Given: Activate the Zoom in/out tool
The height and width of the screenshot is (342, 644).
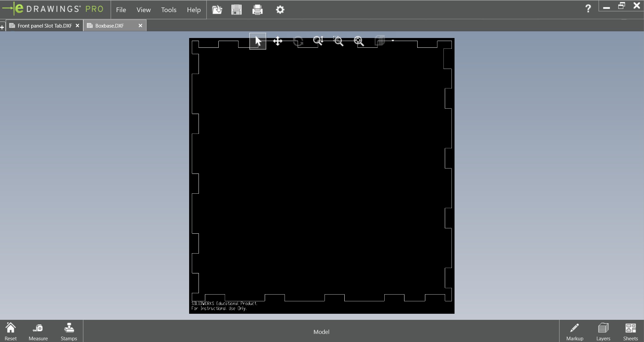Looking at the screenshot, I should coord(318,41).
